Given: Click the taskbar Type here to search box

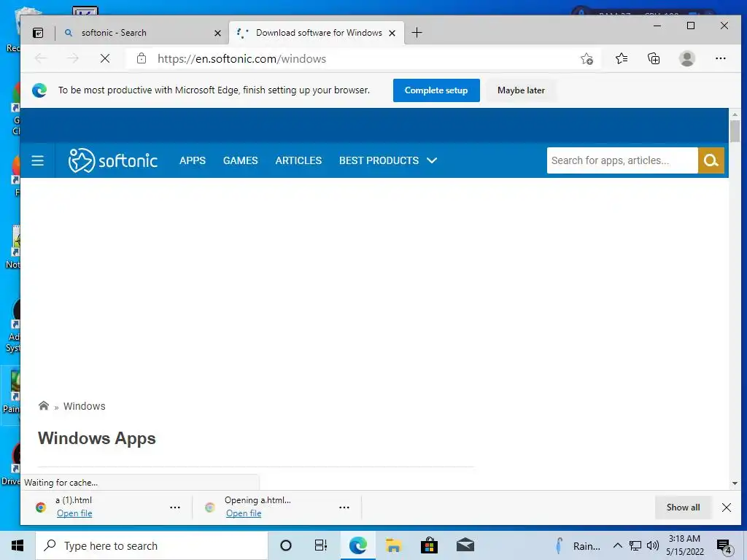Looking at the screenshot, I should tap(152, 545).
